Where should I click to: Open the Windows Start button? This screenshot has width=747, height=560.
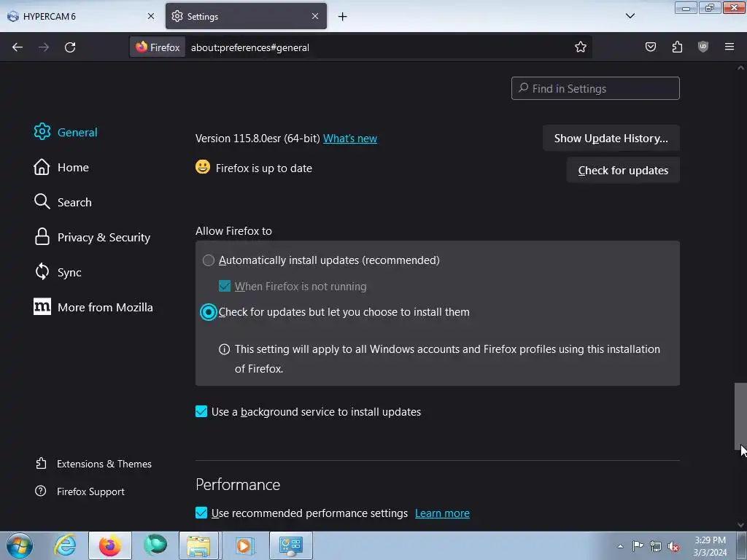click(20, 545)
